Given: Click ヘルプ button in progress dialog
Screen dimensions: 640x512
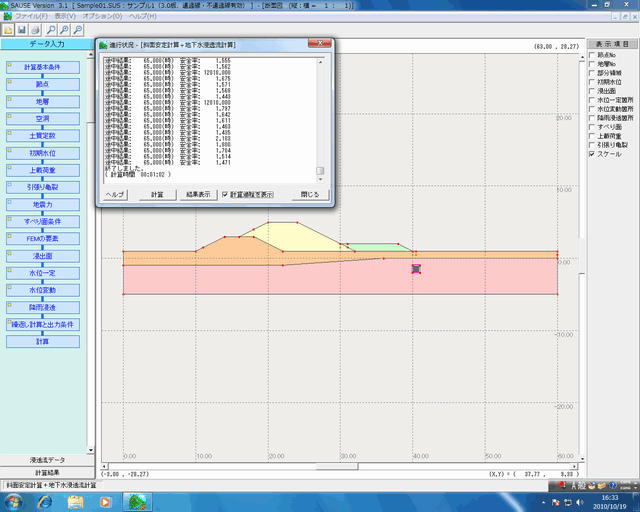Looking at the screenshot, I should pyautogui.click(x=115, y=195).
